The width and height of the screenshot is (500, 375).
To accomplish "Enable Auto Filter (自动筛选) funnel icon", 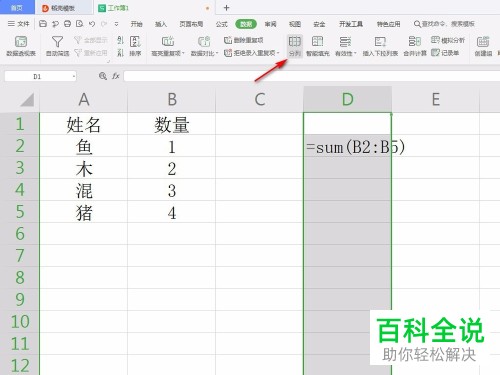I will [57, 46].
